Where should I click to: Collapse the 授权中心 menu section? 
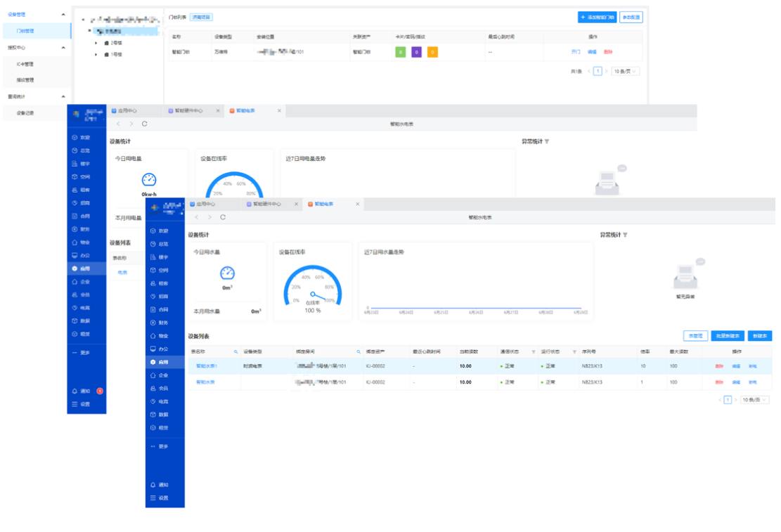coord(63,48)
